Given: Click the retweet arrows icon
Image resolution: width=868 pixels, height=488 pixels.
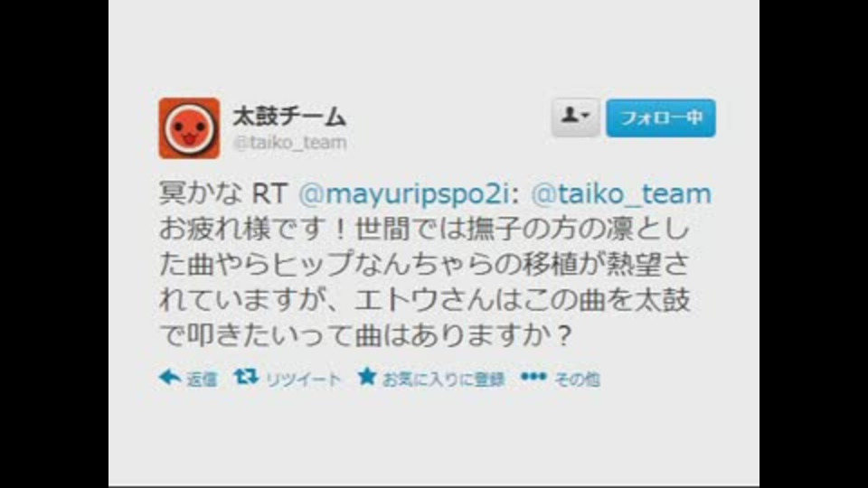Looking at the screenshot, I should tap(246, 377).
